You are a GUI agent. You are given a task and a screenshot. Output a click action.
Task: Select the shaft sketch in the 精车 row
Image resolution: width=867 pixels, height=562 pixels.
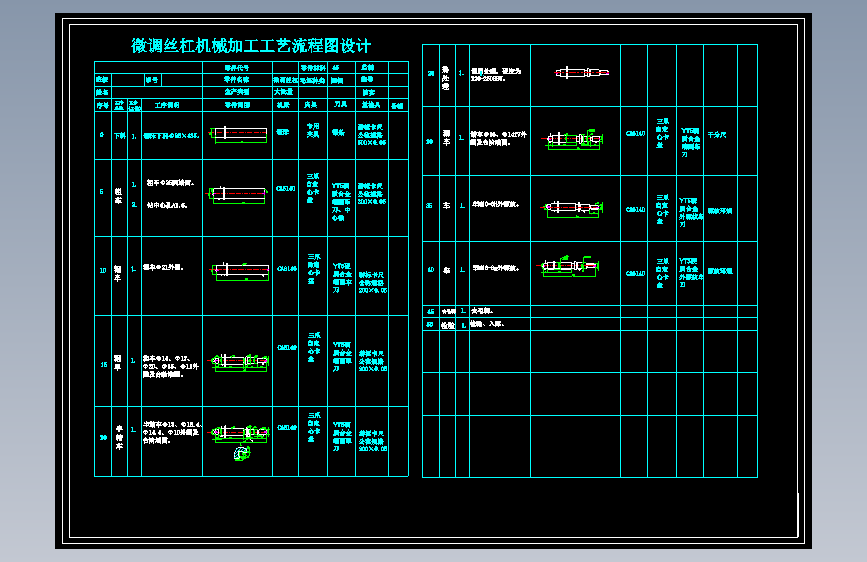[572, 139]
